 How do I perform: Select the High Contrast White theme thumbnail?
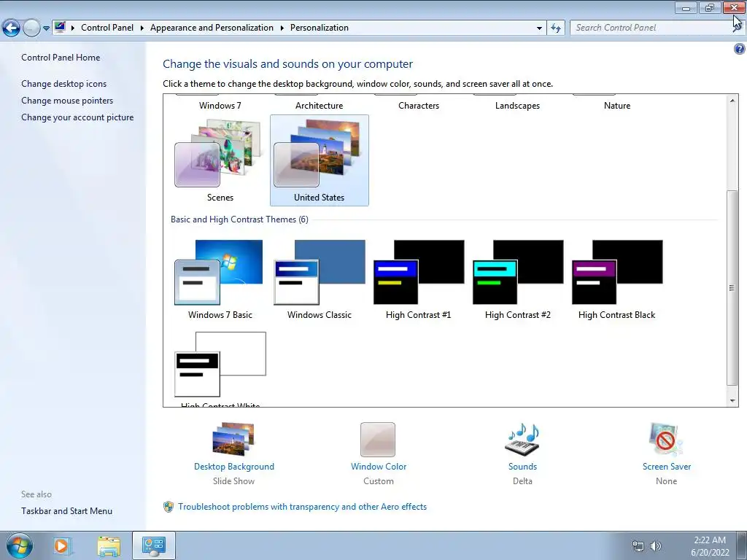(220, 365)
